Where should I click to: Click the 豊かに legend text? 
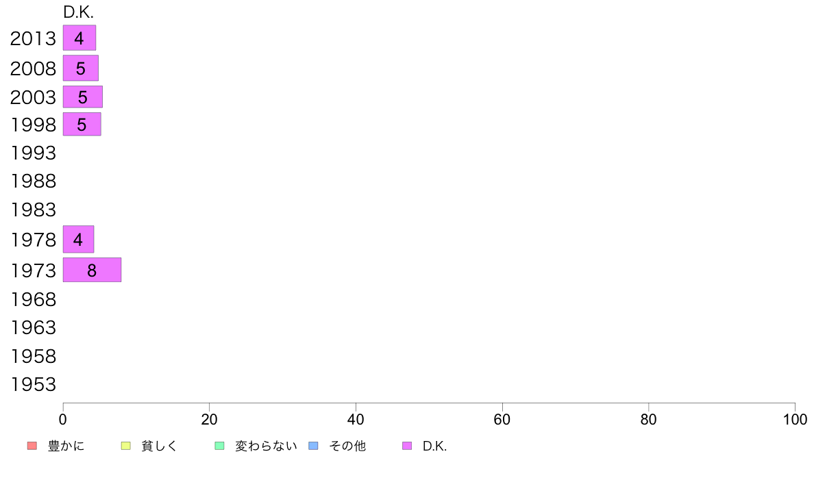point(66,446)
